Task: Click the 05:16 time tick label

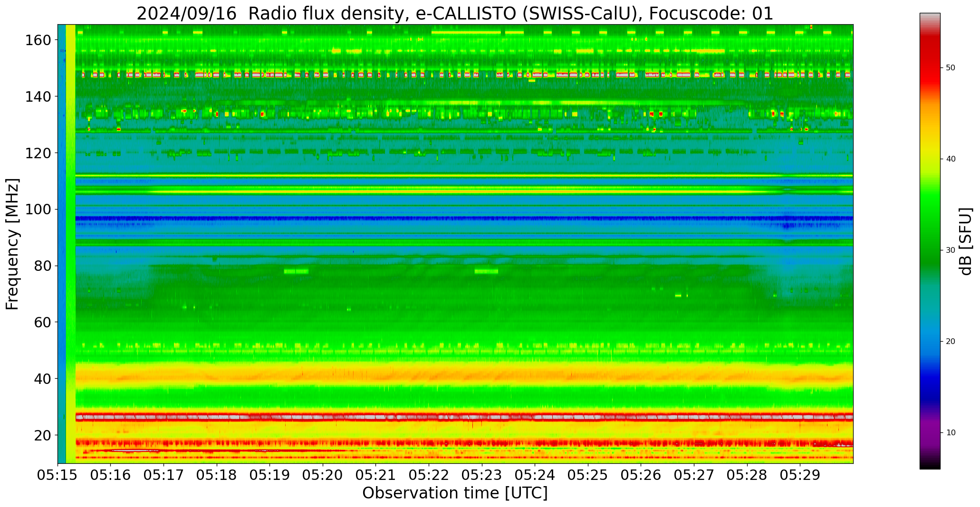Action: point(111,476)
